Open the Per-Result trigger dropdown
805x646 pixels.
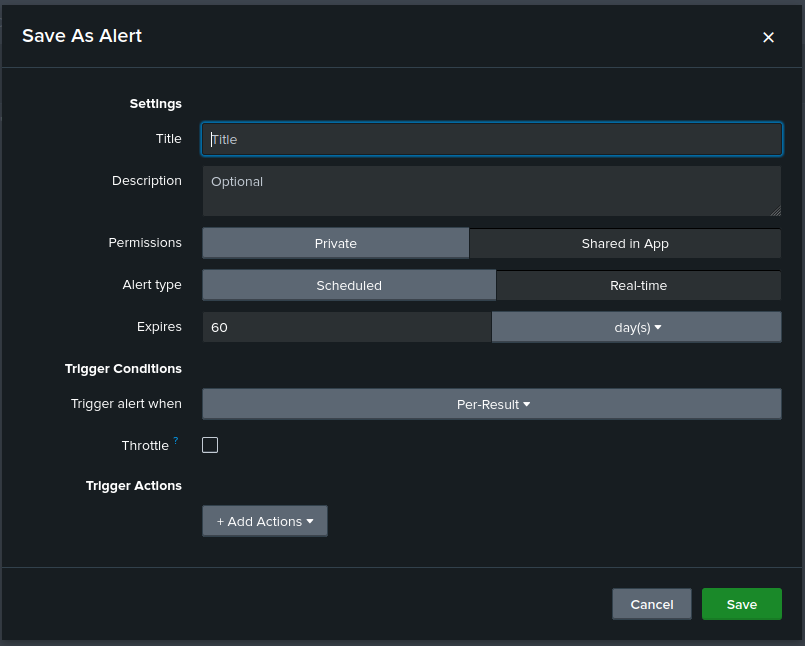pyautogui.click(x=492, y=404)
